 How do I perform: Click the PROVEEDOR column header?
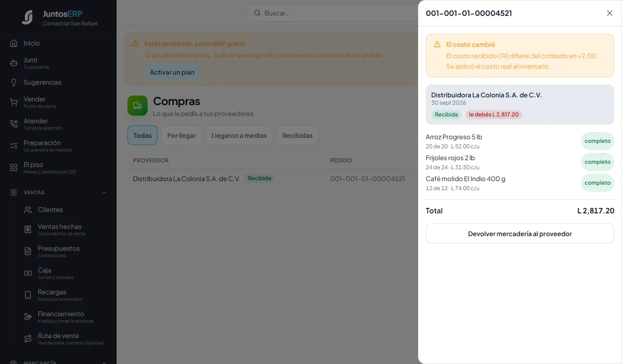click(x=151, y=161)
